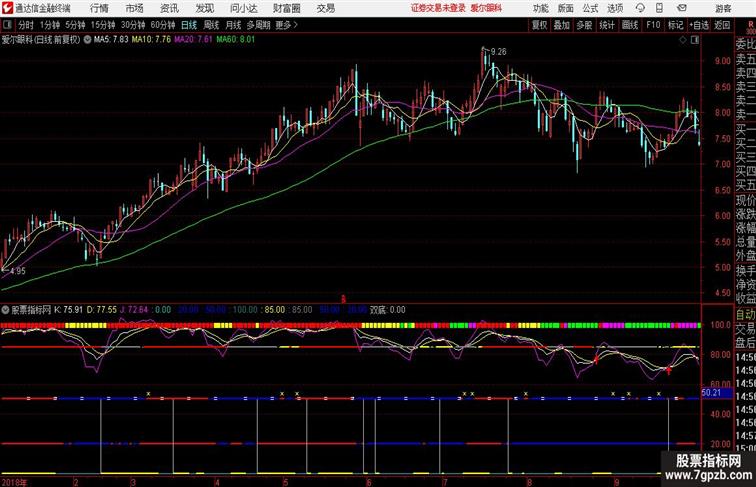The width and height of the screenshot is (756, 487).
Task: Expand the 更多 > period options
Action: point(287,25)
